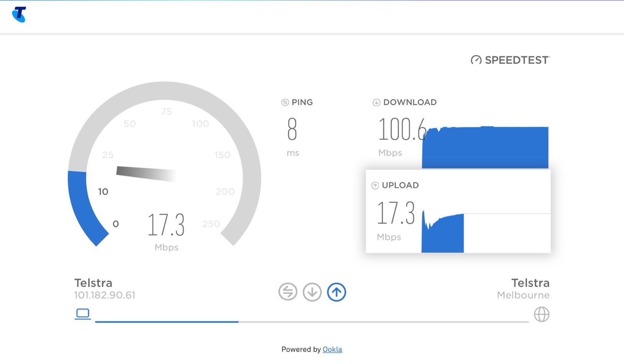Click the test progress bar

[x=312, y=322]
